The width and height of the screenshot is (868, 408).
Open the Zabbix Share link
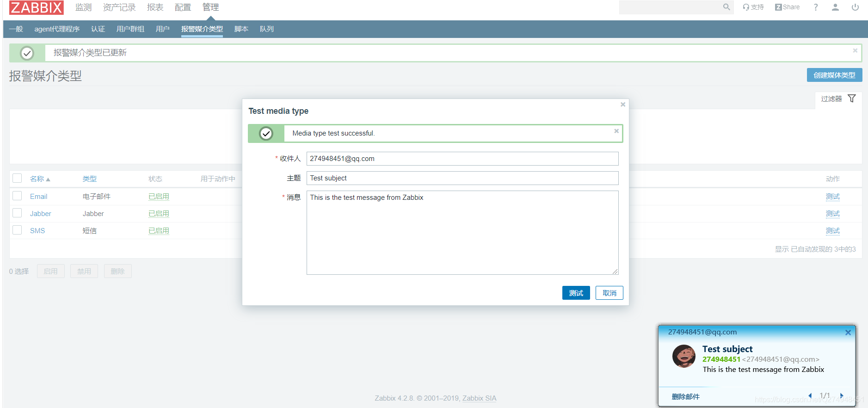coord(787,7)
